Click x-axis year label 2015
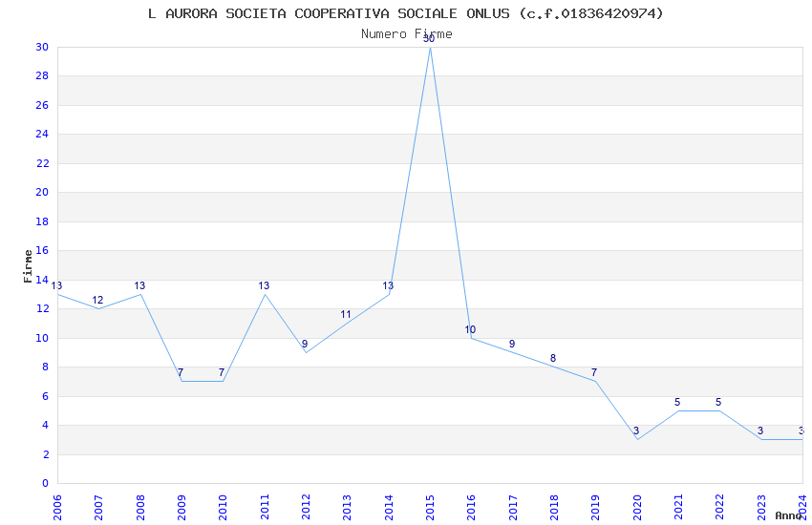 point(430,508)
